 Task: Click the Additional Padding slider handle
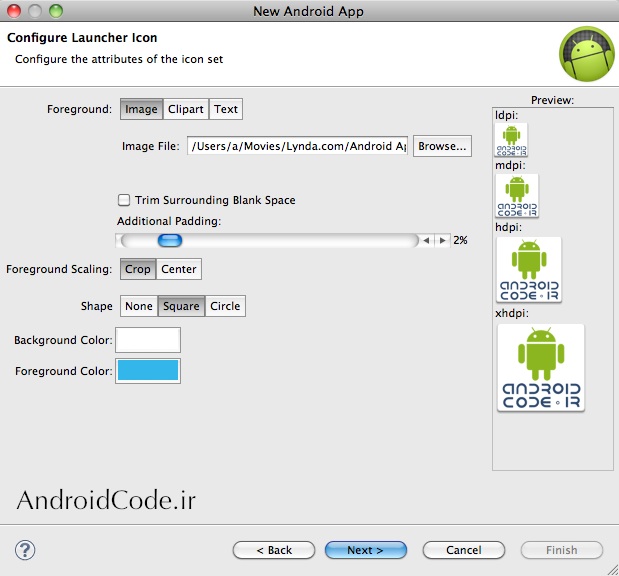coord(170,240)
